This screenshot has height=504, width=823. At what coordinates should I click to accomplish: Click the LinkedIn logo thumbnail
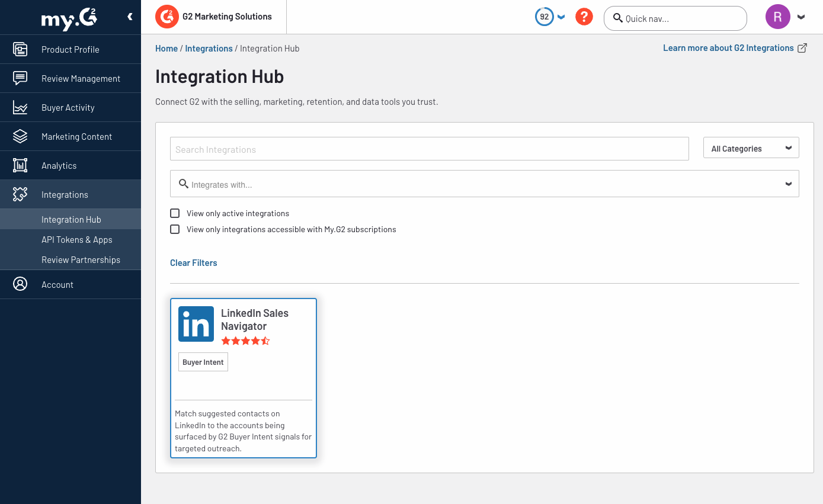pos(196,324)
